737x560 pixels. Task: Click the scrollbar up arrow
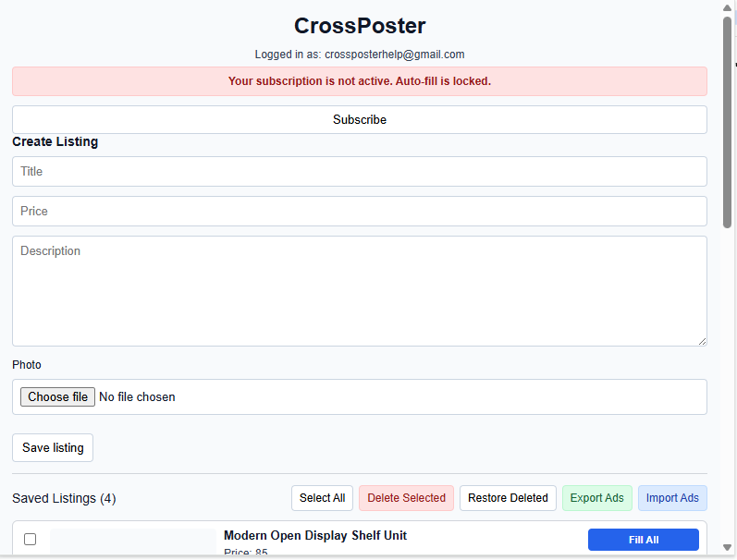(x=727, y=8)
